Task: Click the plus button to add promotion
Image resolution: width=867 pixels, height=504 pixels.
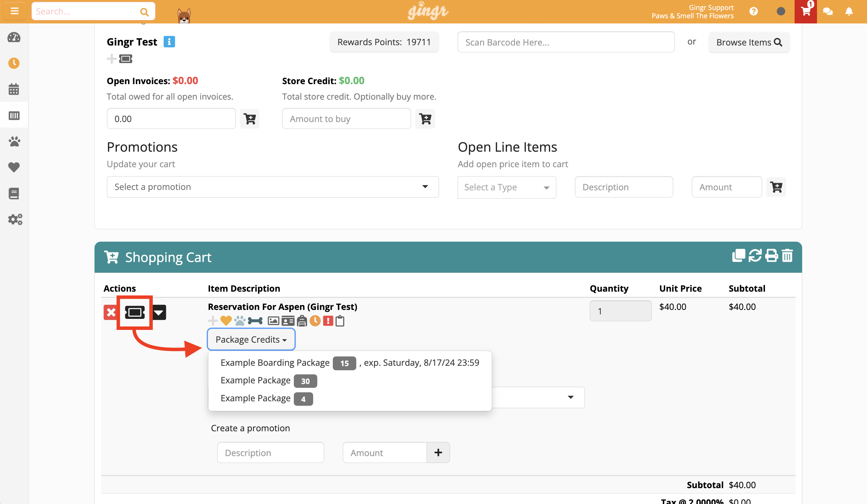Action: pyautogui.click(x=438, y=453)
